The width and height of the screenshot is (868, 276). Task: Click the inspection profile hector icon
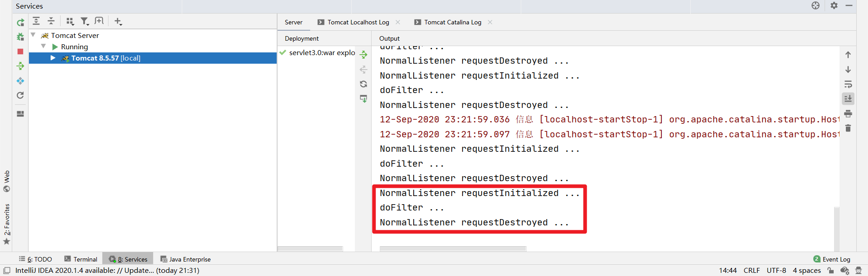pyautogui.click(x=859, y=271)
